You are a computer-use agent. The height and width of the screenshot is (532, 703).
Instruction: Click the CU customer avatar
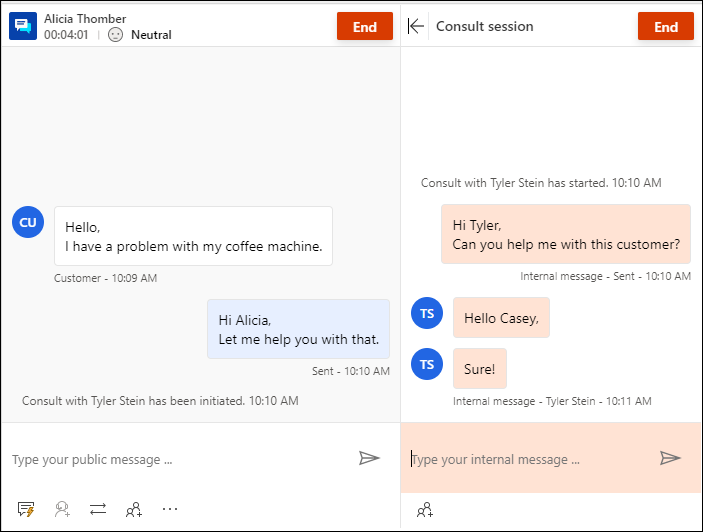tap(28, 222)
